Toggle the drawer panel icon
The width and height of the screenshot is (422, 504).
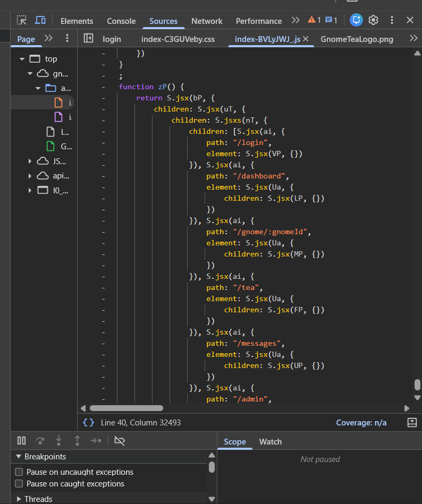point(412,422)
